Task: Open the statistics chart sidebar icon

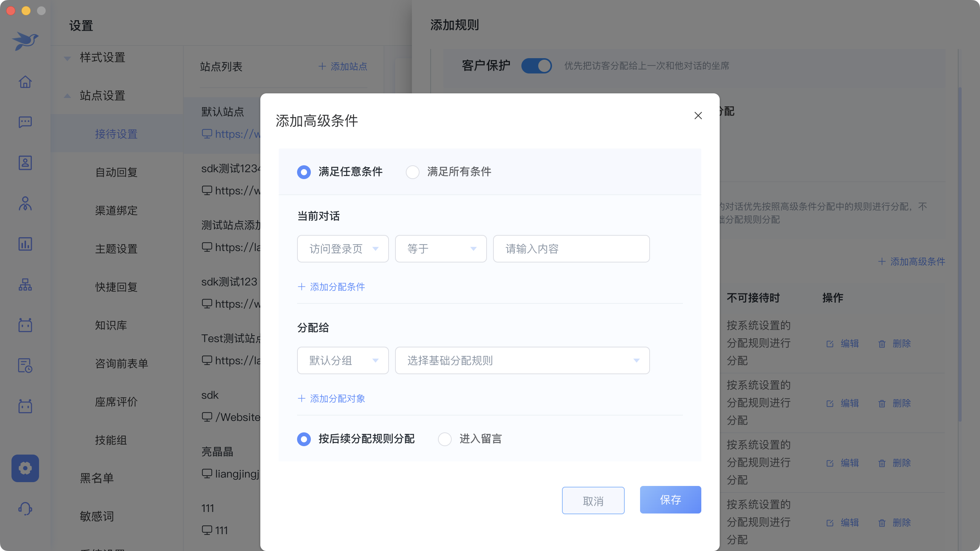Action: [x=25, y=244]
